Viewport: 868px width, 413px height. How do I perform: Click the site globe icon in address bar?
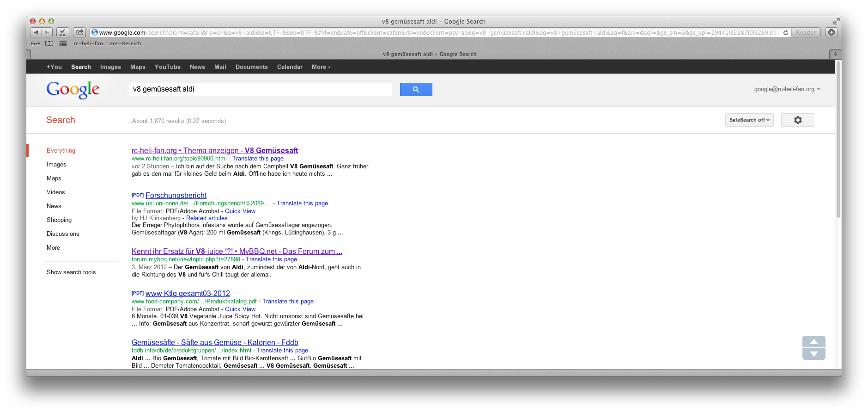pos(95,32)
